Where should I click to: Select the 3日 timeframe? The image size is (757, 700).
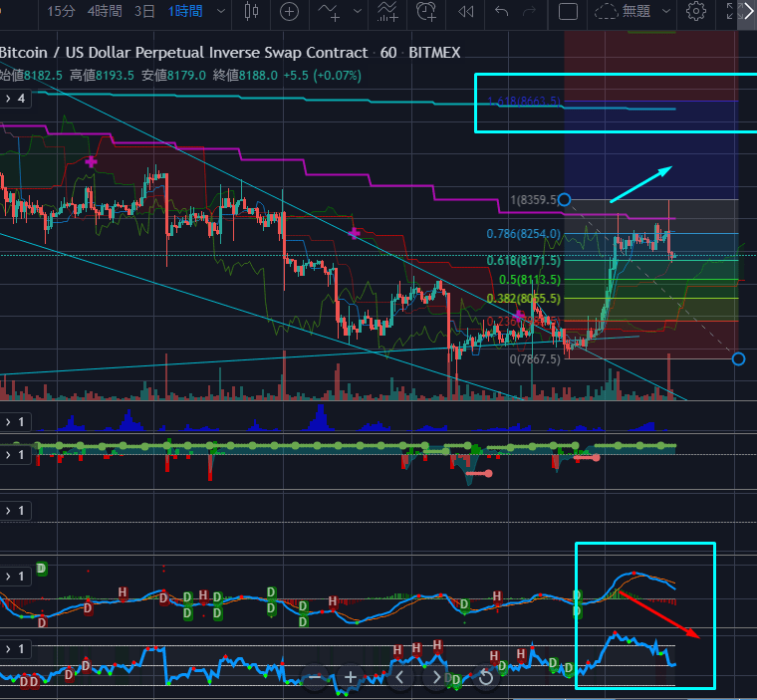point(144,11)
